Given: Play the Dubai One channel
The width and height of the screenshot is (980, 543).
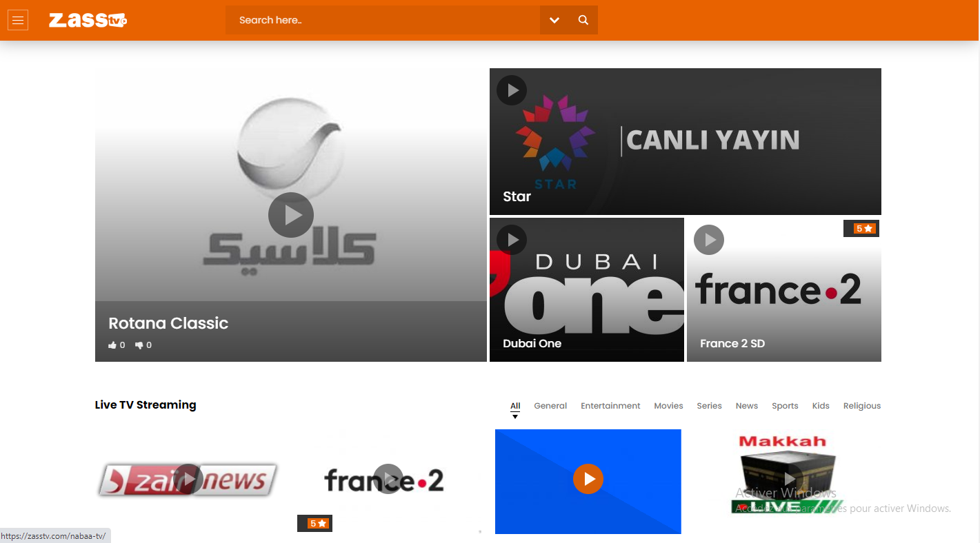Looking at the screenshot, I should click(512, 240).
